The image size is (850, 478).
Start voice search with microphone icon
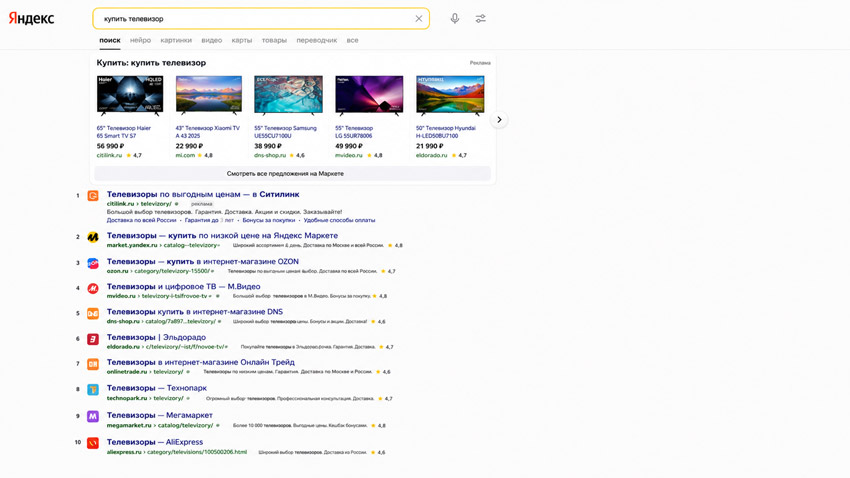(x=455, y=18)
